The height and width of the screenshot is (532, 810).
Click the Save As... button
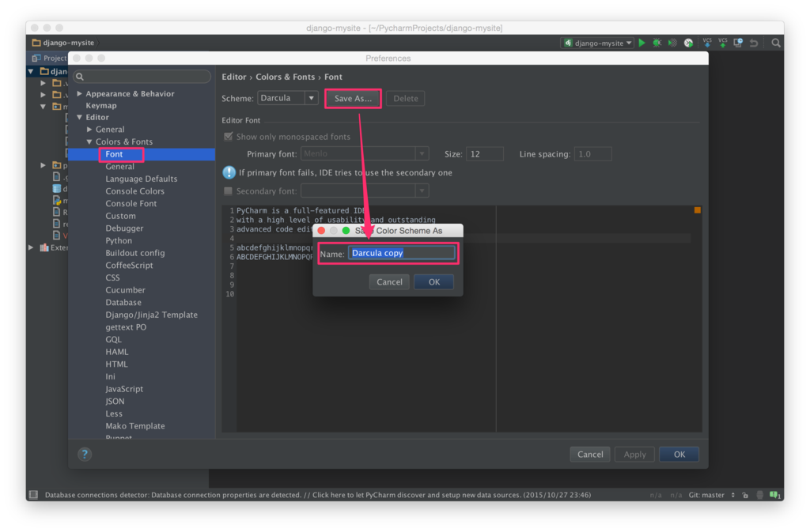click(353, 99)
